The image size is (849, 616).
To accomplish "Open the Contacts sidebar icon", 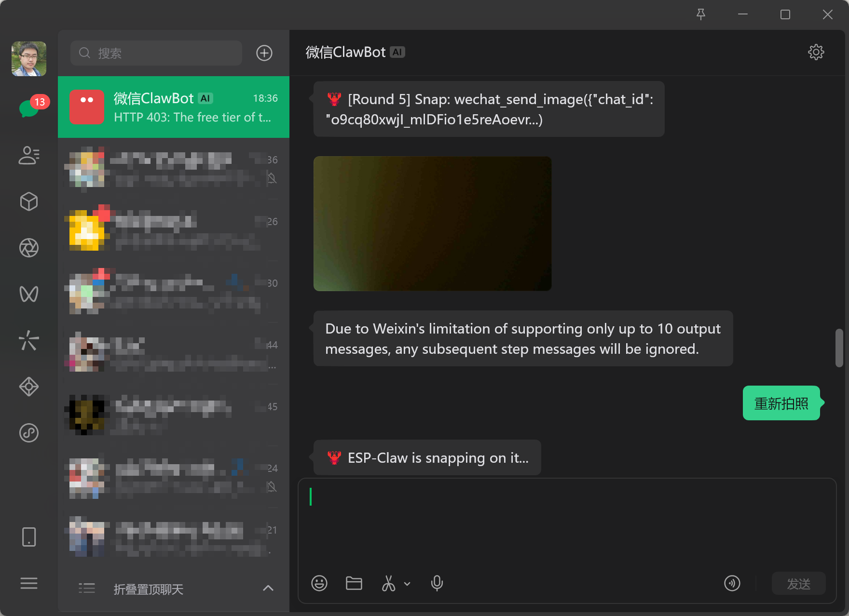I will point(29,155).
